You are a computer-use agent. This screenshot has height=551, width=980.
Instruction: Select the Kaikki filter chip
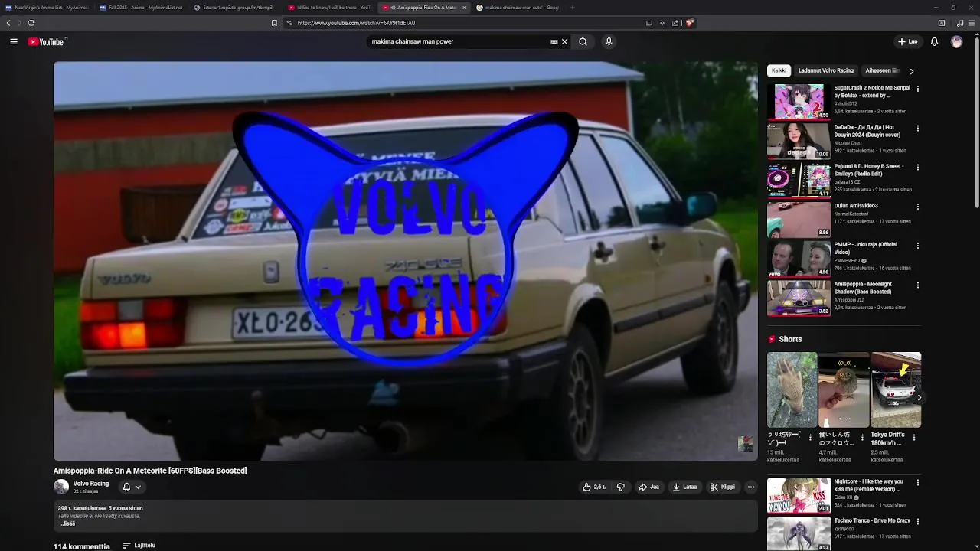coord(779,70)
